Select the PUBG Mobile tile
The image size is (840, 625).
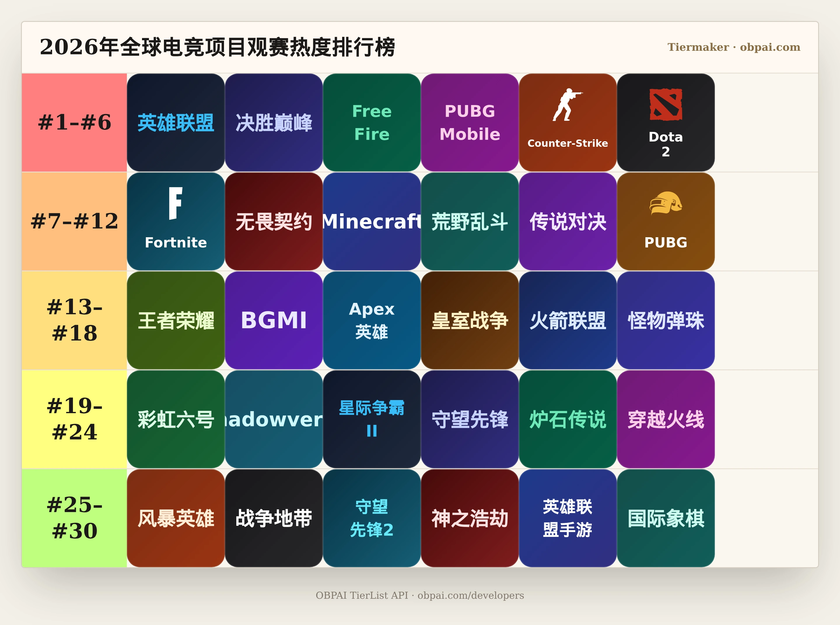(470, 123)
